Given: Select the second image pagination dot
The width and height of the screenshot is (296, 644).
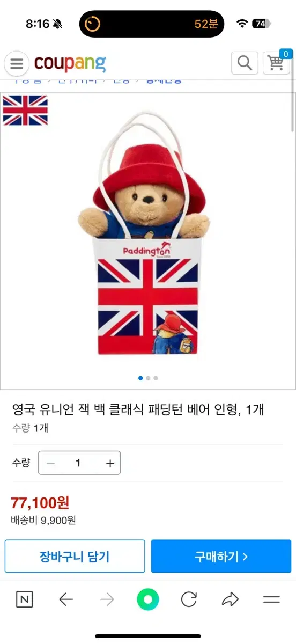Looking at the screenshot, I should pyautogui.click(x=148, y=378).
